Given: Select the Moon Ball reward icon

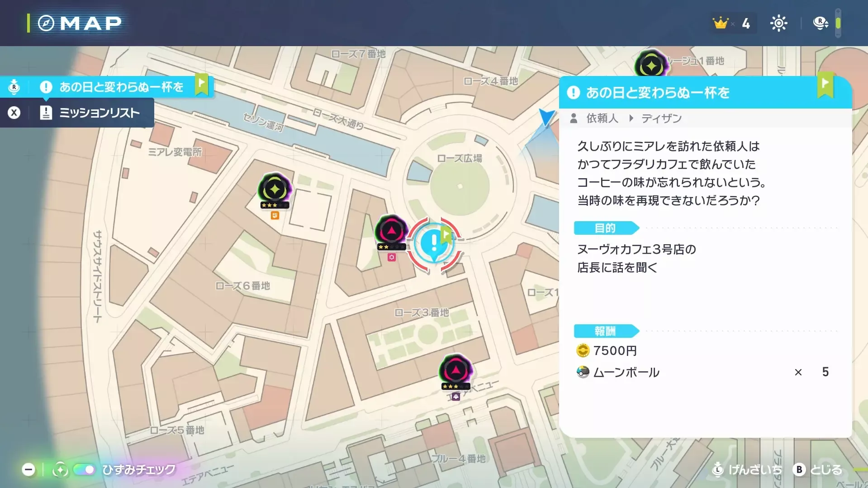Looking at the screenshot, I should click(x=583, y=372).
